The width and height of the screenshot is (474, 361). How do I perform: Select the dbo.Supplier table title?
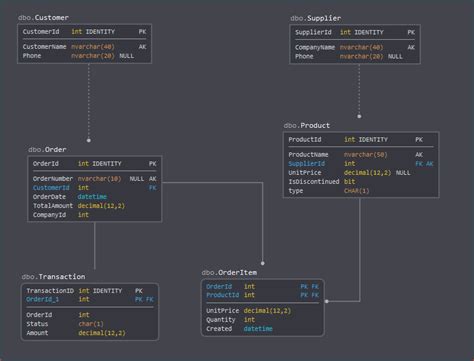(315, 18)
